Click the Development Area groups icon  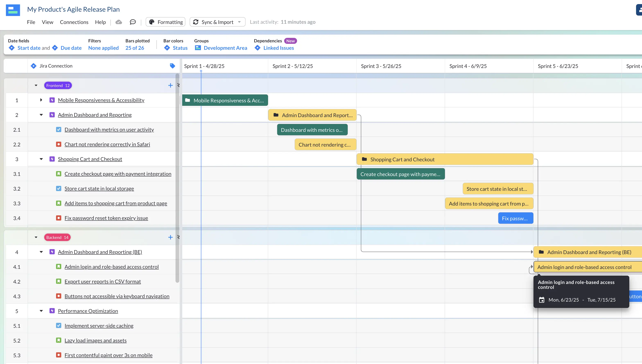(x=198, y=48)
